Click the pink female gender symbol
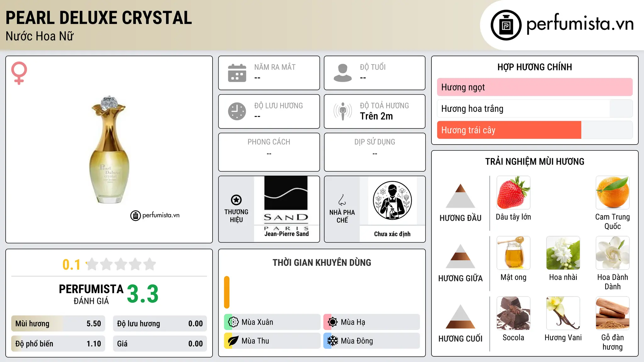 click(x=19, y=73)
